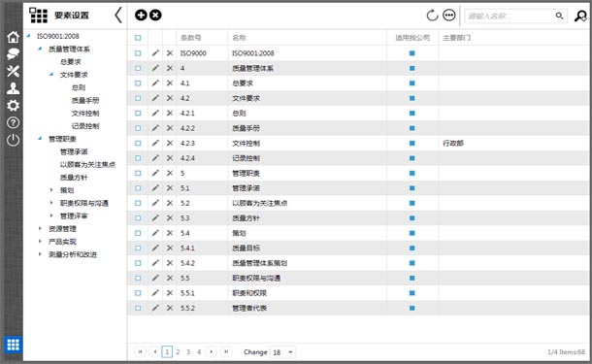This screenshot has width=592, height=364.
Task: Click the power logout sidebar icon
Action: tap(13, 140)
